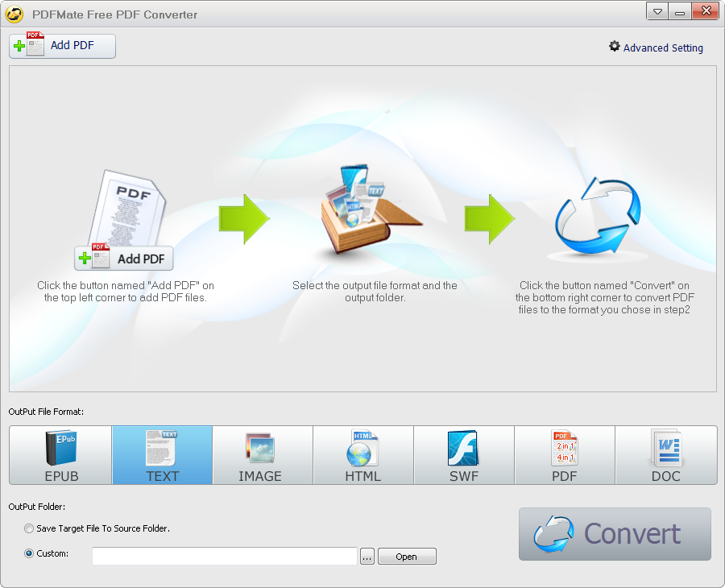Select EPUB output format
The image size is (725, 588).
[x=60, y=455]
